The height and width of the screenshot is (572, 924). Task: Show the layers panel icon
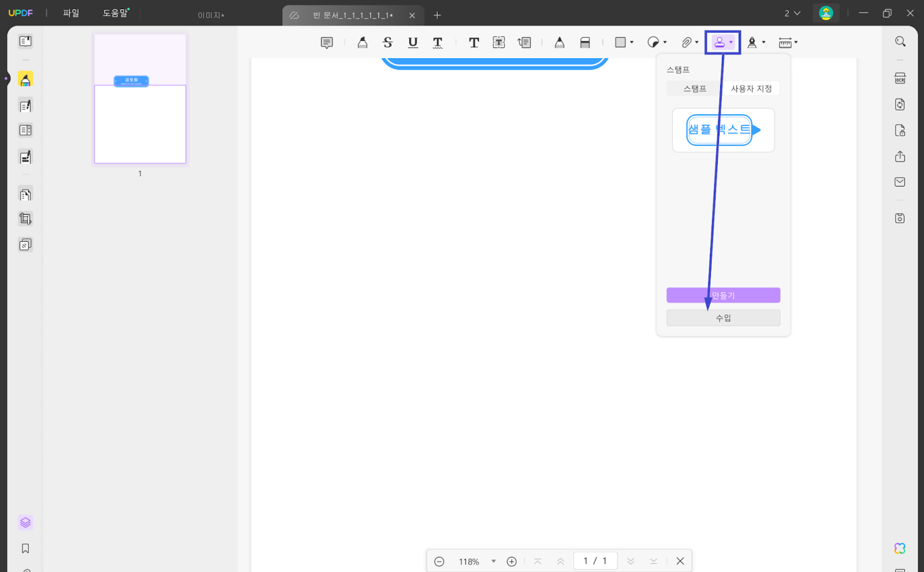pyautogui.click(x=25, y=522)
